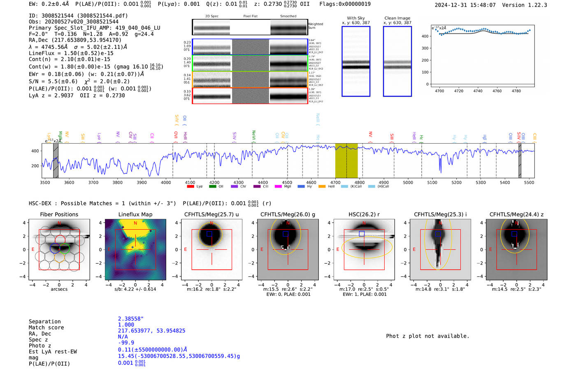Click the emission line fit plot
The height and width of the screenshot is (392, 576).
[x=483, y=56]
